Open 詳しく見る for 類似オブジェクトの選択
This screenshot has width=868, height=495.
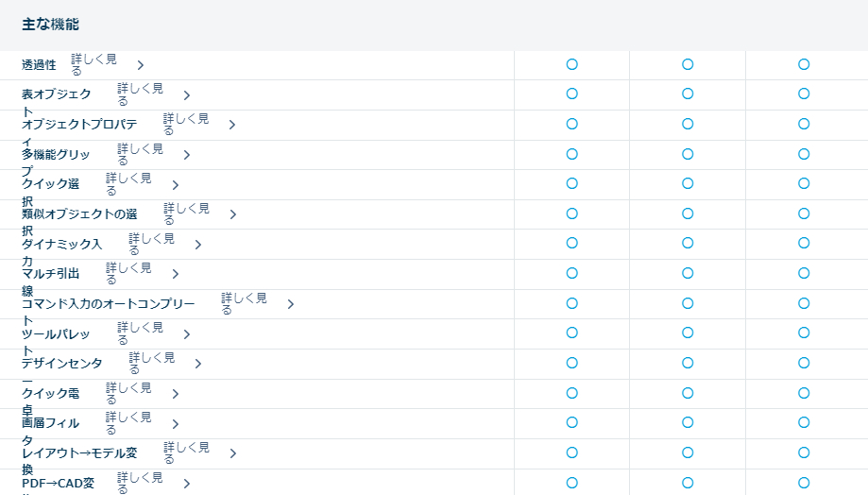click(186, 213)
